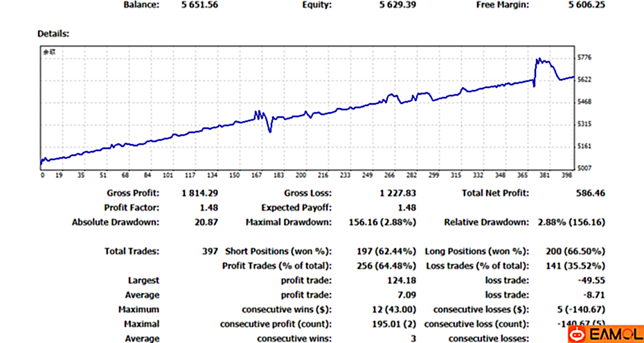Viewport: 644px width, 343px height.
Task: Select the Total Net Profit value 586.46
Action: click(x=589, y=193)
